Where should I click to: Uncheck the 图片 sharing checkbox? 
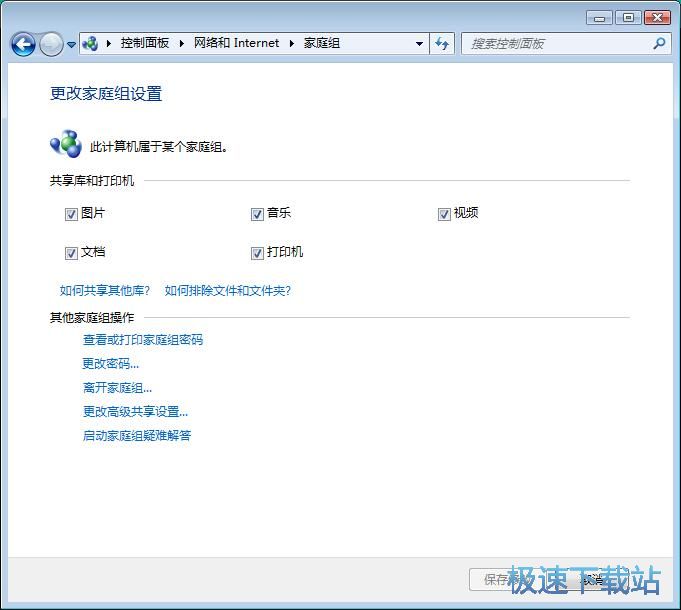[x=71, y=214]
